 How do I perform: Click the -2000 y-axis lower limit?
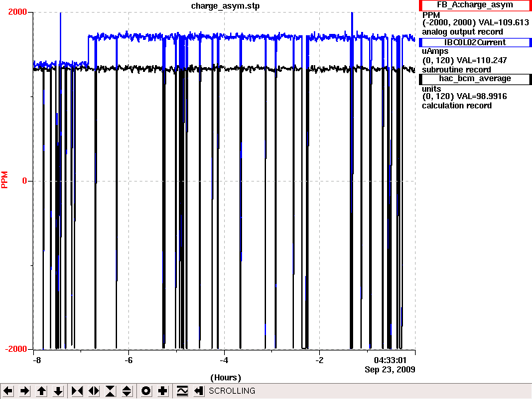coord(16,349)
